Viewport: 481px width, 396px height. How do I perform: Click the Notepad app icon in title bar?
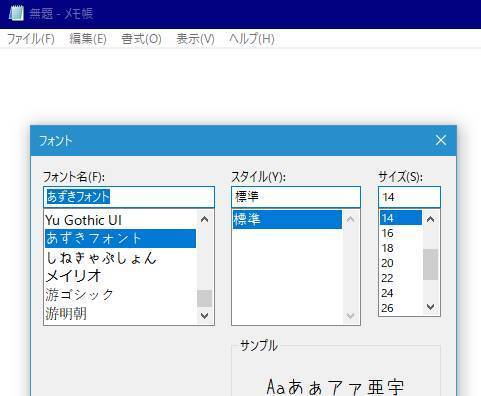(16, 13)
